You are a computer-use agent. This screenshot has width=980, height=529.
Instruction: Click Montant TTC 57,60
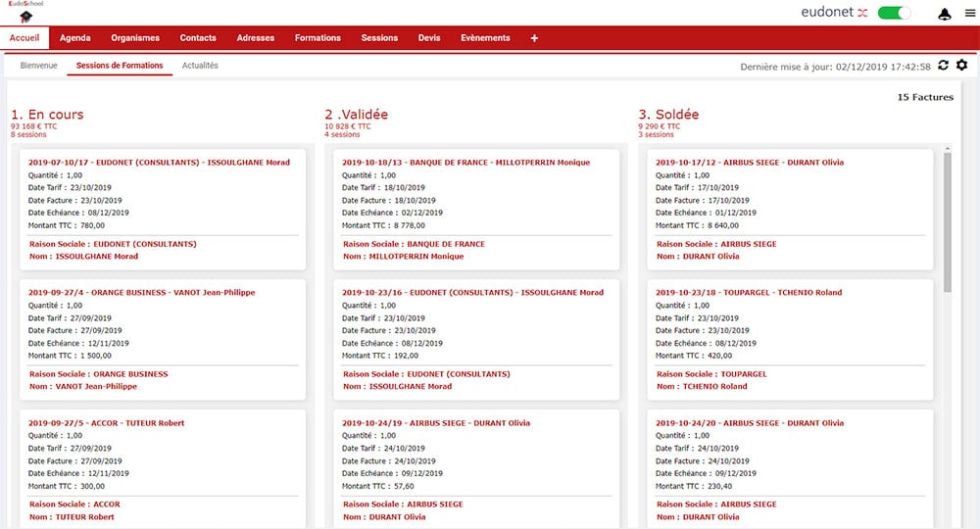pos(377,486)
